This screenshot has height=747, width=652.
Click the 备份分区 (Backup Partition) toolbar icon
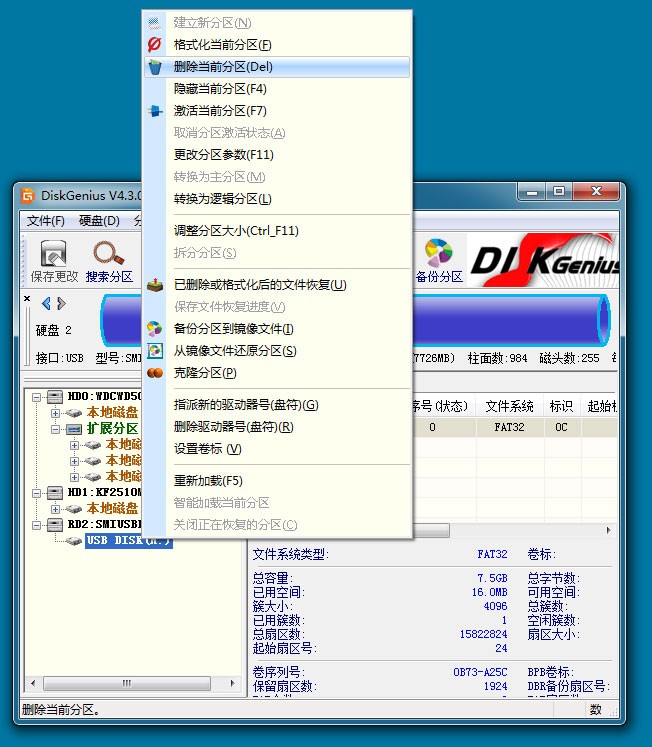click(x=438, y=254)
